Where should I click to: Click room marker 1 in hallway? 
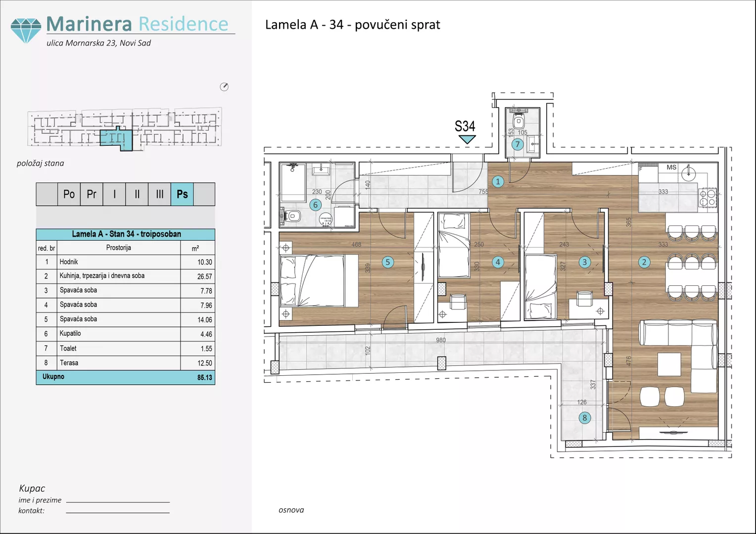[x=498, y=181]
